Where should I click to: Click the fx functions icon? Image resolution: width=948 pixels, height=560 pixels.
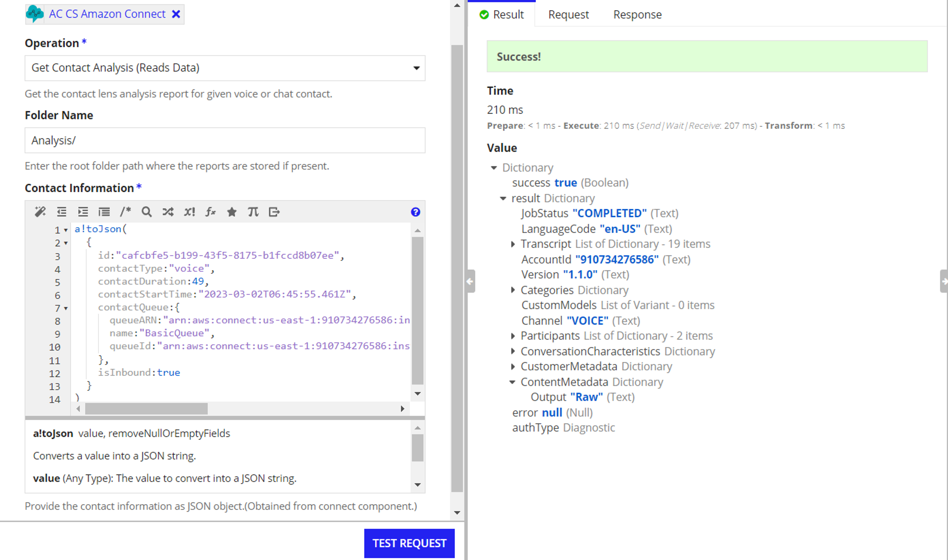(x=211, y=212)
